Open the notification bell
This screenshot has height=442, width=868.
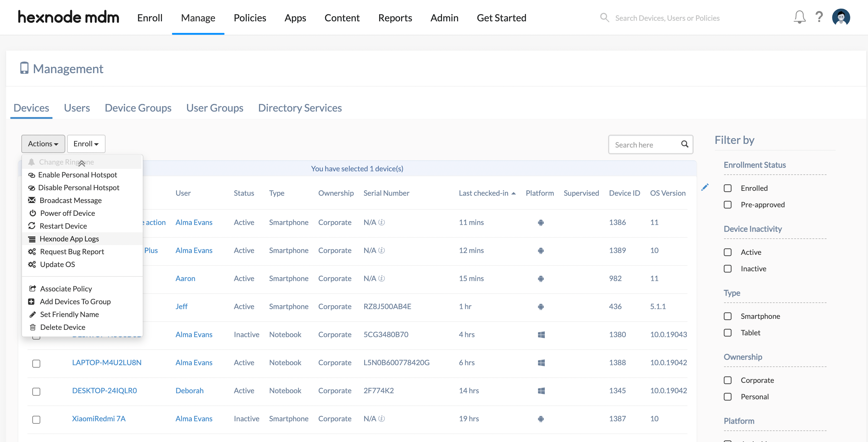[799, 17]
